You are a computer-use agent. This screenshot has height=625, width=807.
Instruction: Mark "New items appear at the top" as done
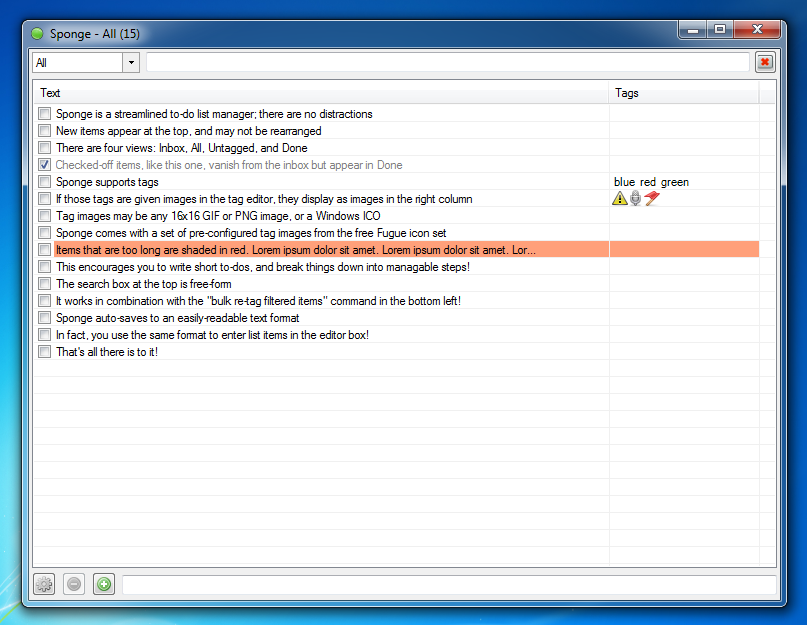click(x=44, y=131)
